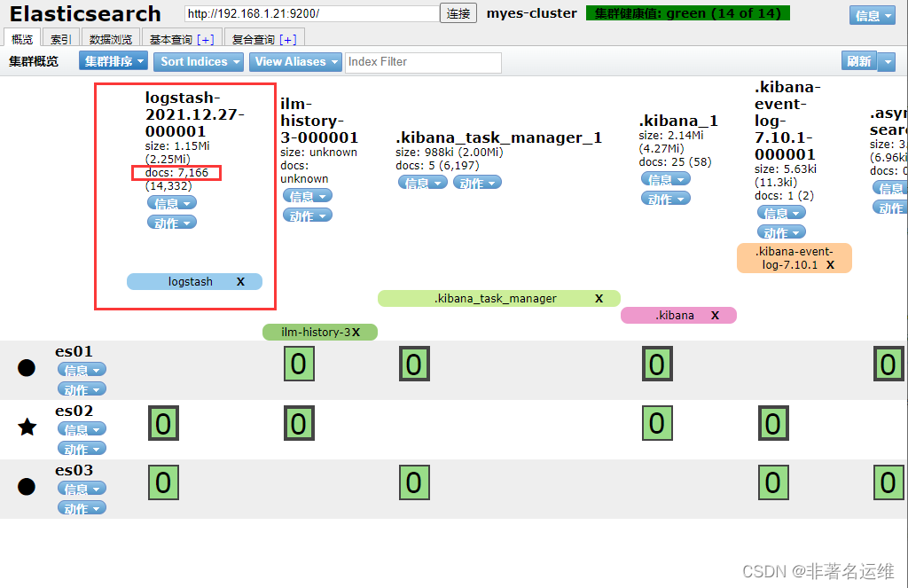
Task: Open 动作 dropdown for node es03
Action: coord(82,509)
